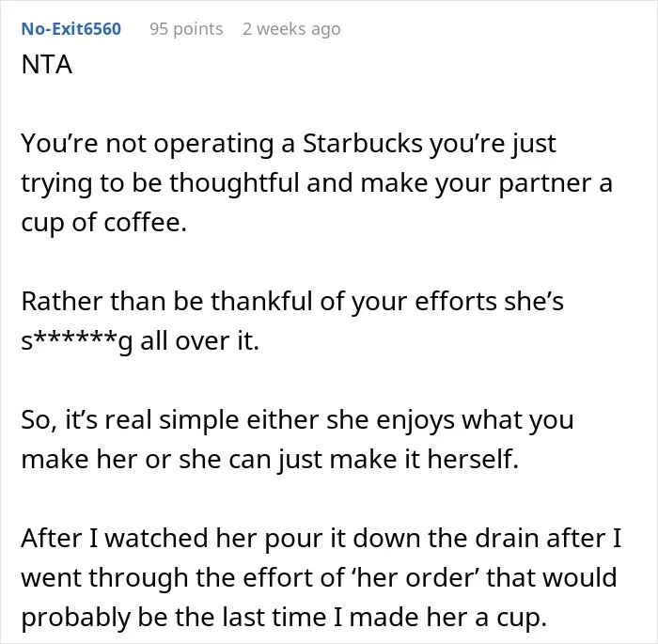
Task: Click the line make her or she can
Action: pos(270,460)
